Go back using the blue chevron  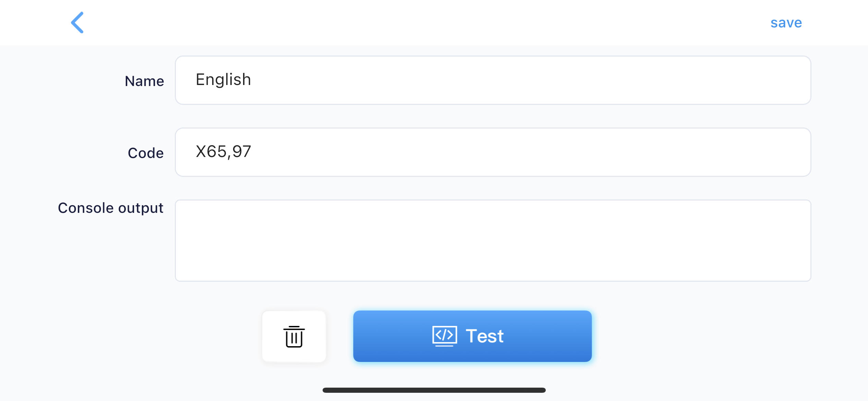click(x=77, y=23)
